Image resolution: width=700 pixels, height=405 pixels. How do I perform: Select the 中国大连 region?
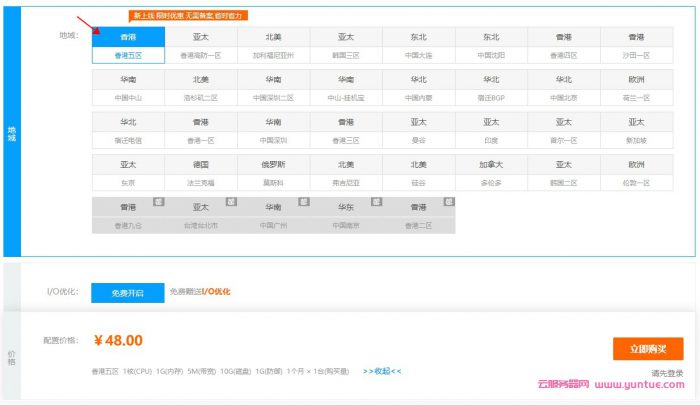point(419,45)
